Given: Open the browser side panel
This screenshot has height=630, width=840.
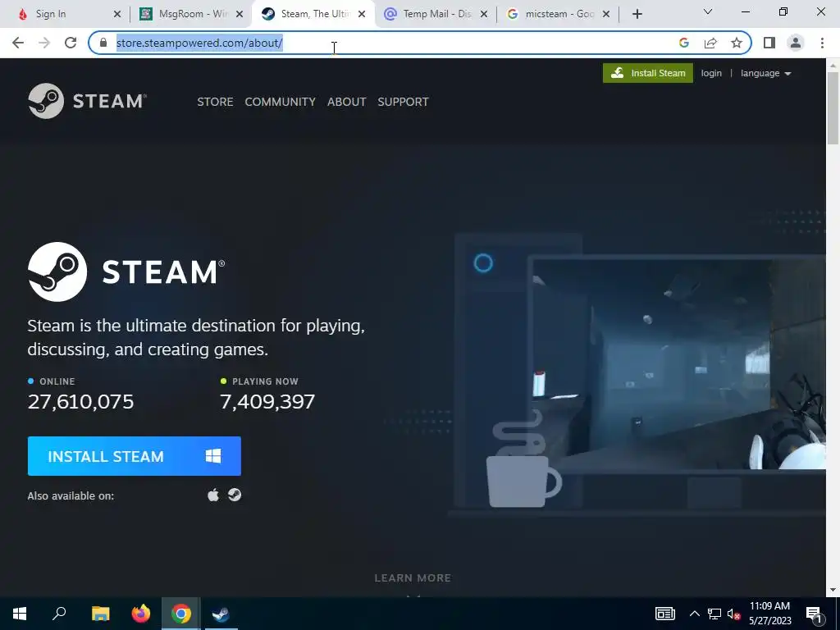Looking at the screenshot, I should point(769,43).
